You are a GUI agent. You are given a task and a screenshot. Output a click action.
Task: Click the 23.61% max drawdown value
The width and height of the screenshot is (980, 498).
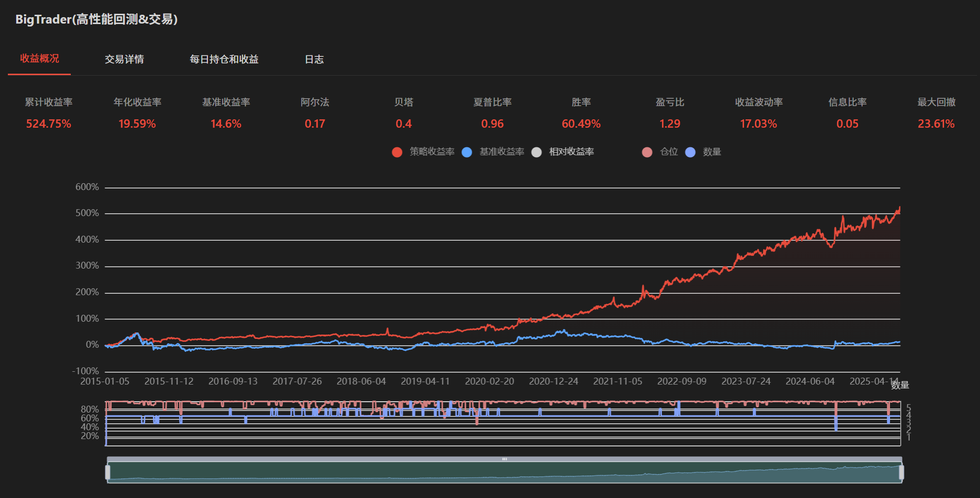936,124
